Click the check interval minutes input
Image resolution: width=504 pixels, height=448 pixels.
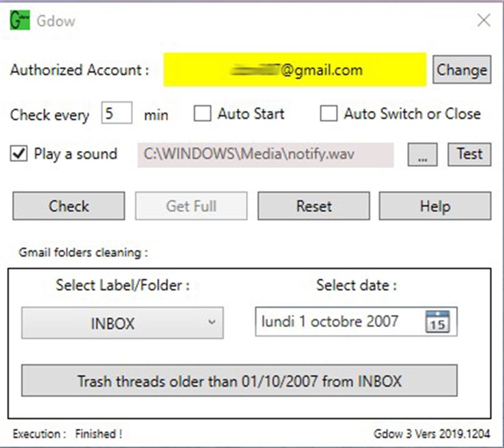pos(116,113)
